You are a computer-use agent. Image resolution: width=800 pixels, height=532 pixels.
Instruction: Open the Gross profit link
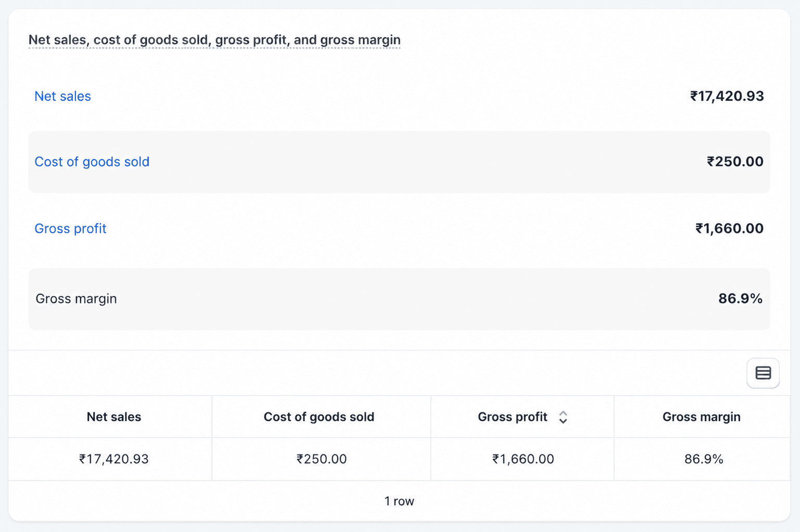pos(70,228)
